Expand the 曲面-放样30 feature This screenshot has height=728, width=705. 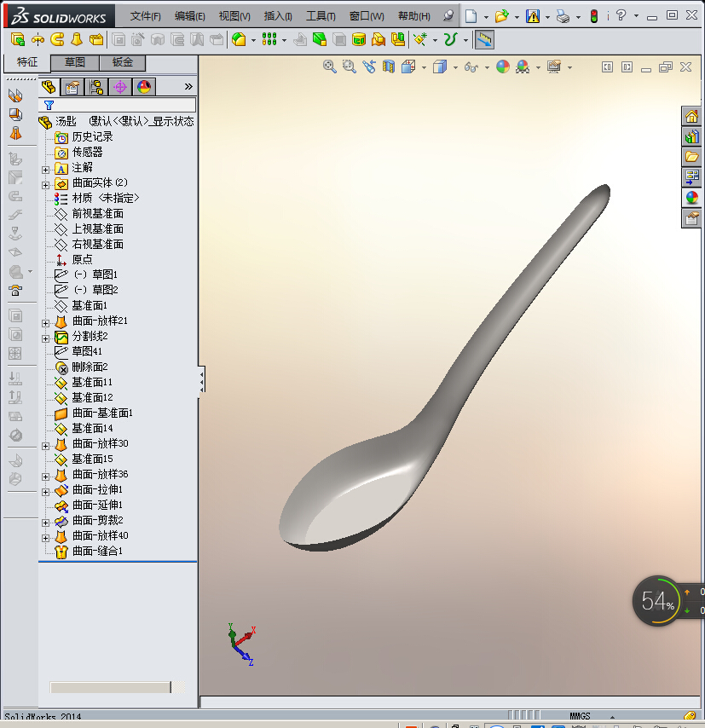(45, 446)
